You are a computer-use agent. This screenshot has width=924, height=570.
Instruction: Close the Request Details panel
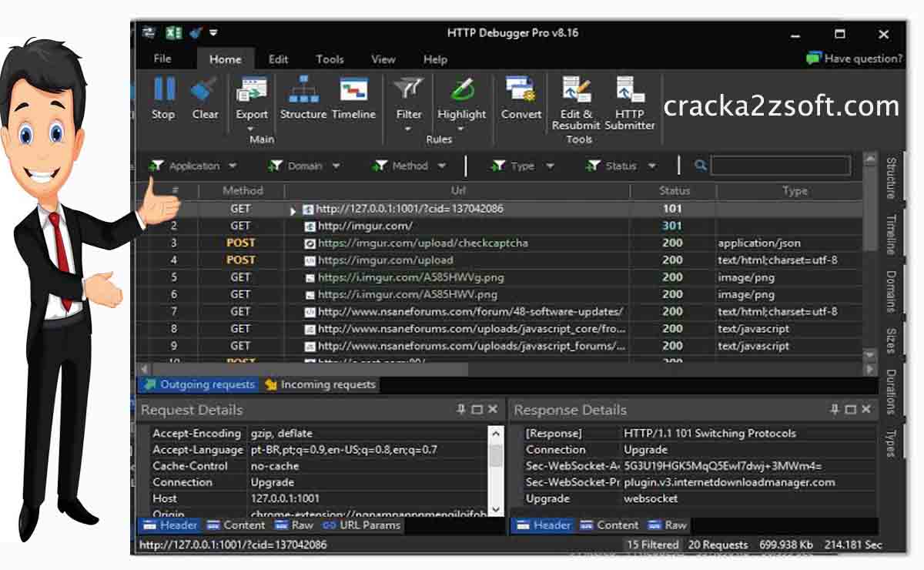(493, 410)
